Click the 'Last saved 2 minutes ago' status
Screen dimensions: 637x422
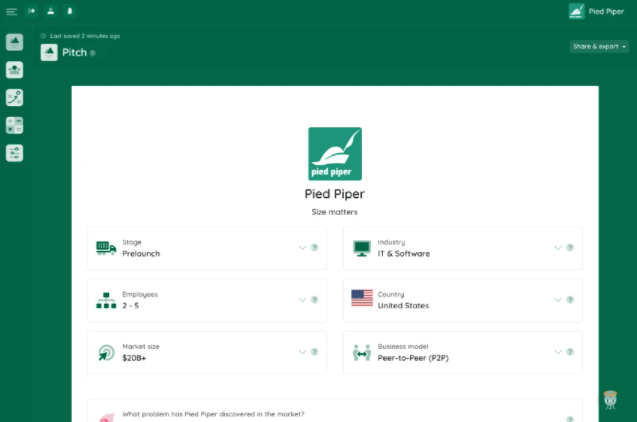(x=85, y=36)
